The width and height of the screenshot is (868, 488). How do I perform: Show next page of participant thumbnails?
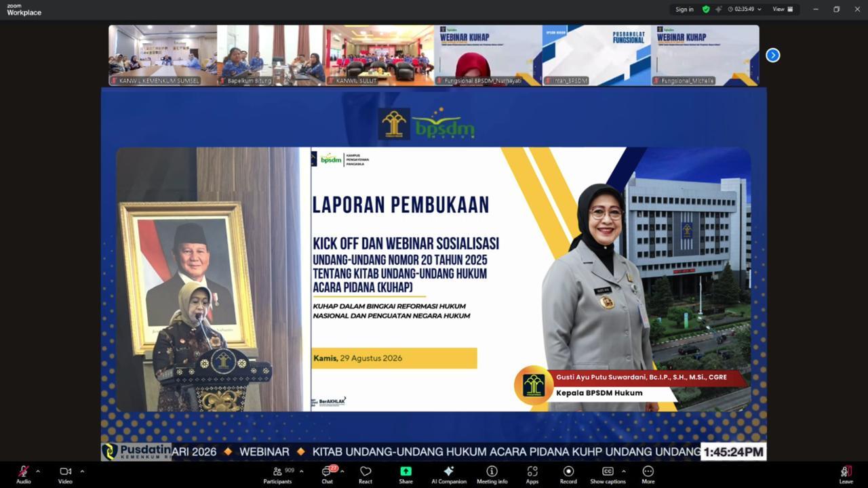click(773, 56)
